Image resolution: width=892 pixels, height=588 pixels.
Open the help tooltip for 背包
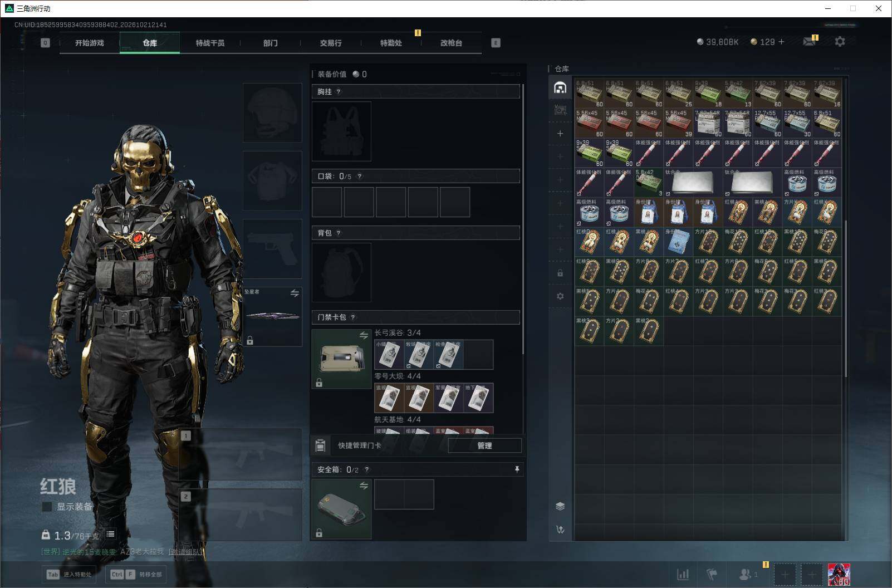point(339,233)
